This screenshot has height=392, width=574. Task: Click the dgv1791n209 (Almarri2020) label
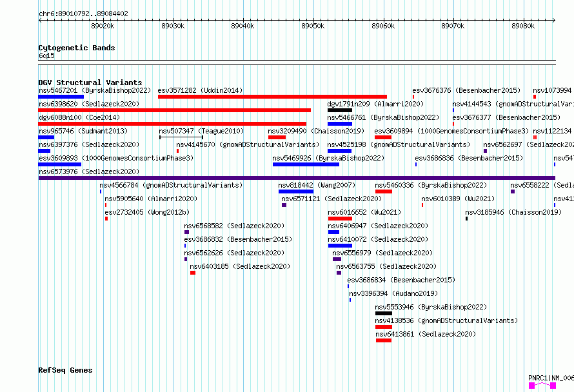click(x=375, y=104)
